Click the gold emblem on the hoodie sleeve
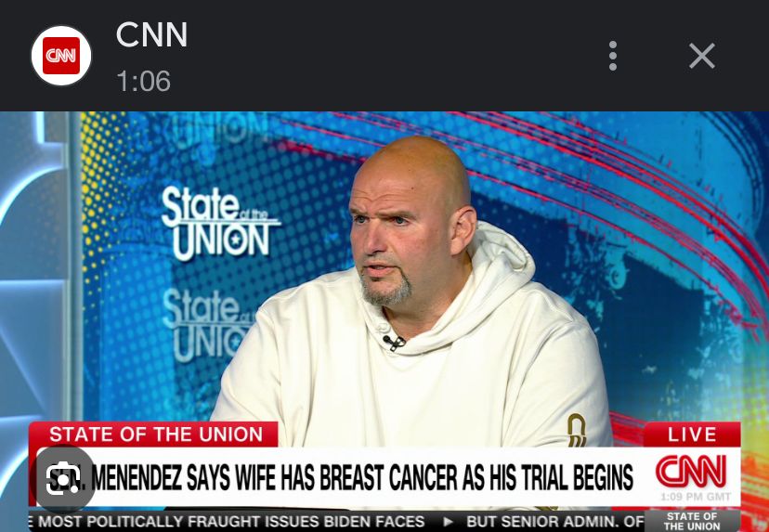This screenshot has height=532, width=769. click(576, 430)
